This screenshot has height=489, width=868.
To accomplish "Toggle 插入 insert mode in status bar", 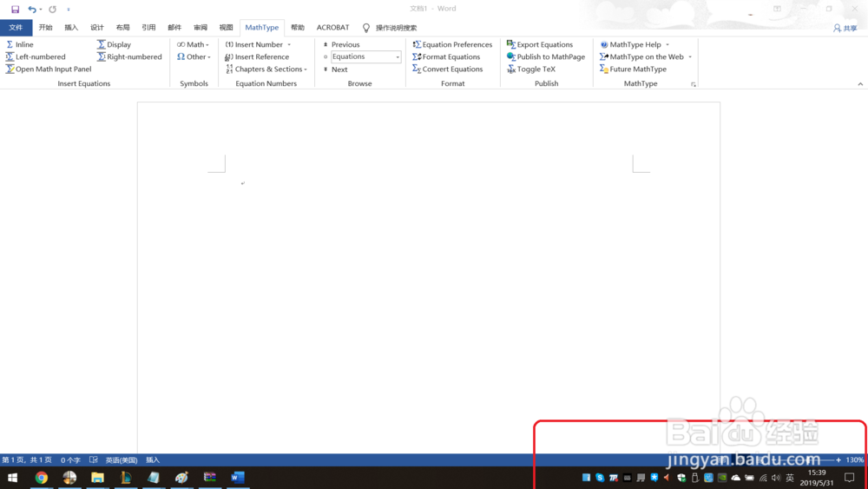I will (x=152, y=459).
